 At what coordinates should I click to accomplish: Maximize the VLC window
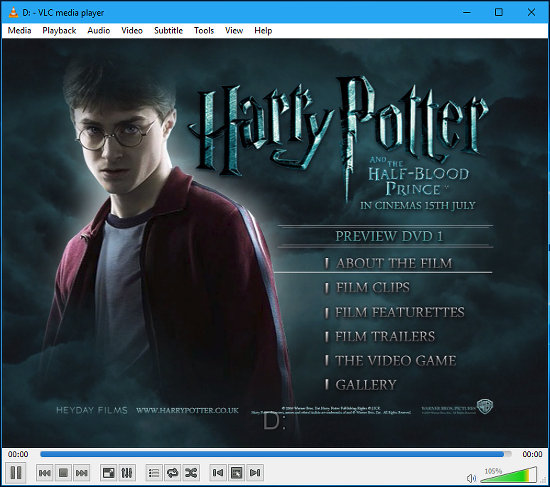point(498,12)
